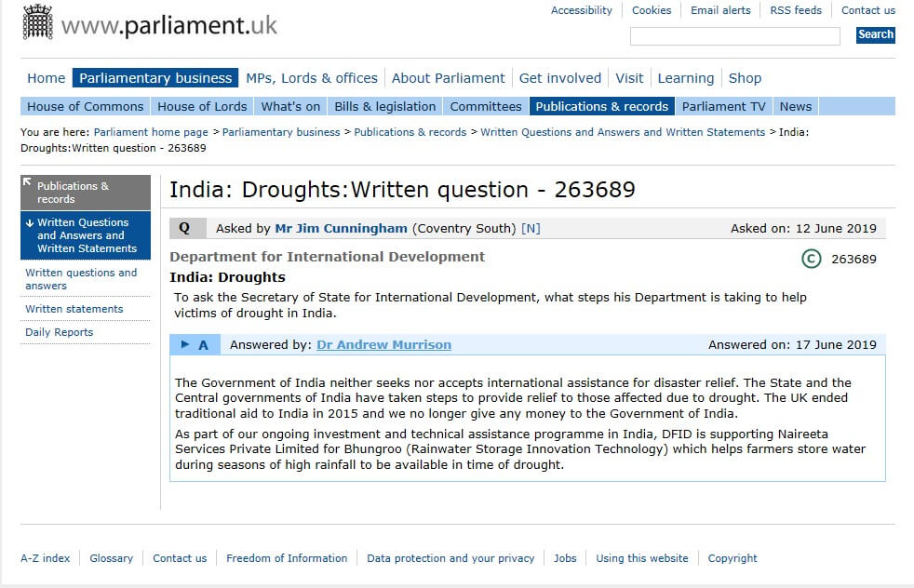Collapse the answer using the triangle arrow
This screenshot has width=914, height=588.
[185, 344]
